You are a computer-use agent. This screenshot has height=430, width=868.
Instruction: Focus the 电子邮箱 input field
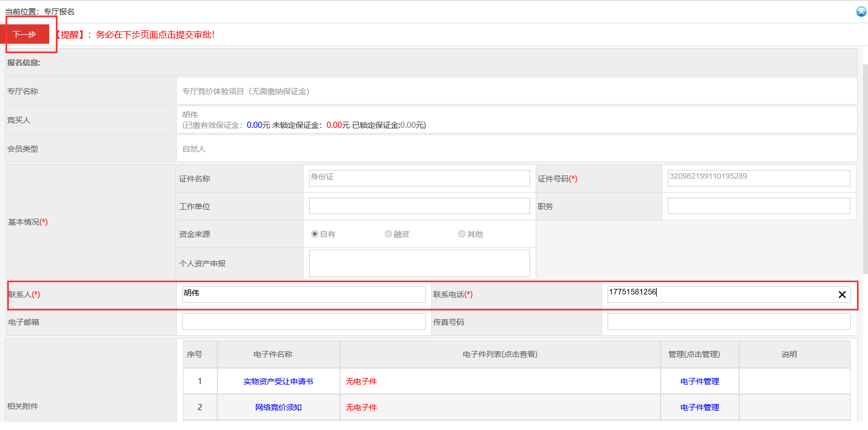[304, 322]
